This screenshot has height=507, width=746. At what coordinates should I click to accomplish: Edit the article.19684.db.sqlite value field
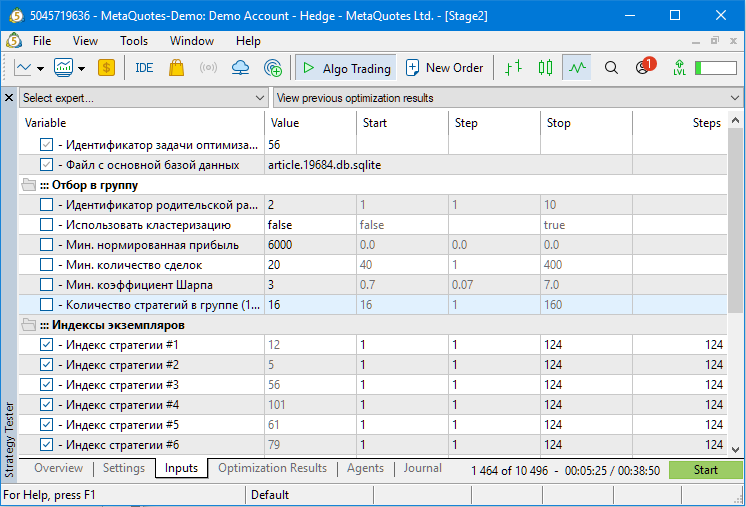(x=448, y=165)
